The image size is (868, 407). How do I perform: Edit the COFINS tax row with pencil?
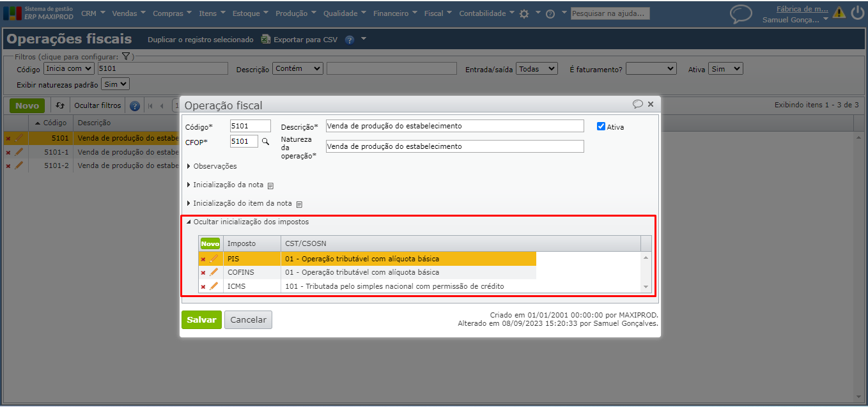[x=214, y=272]
